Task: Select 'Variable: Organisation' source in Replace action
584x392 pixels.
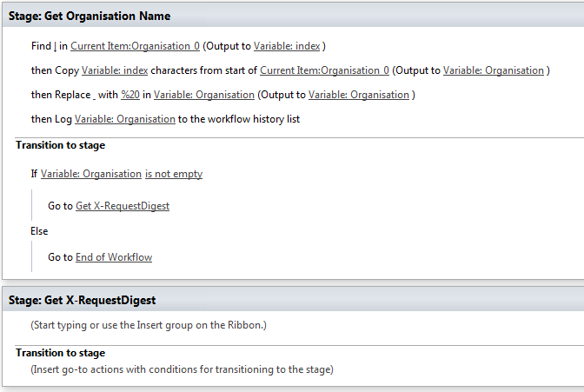Action: point(204,95)
